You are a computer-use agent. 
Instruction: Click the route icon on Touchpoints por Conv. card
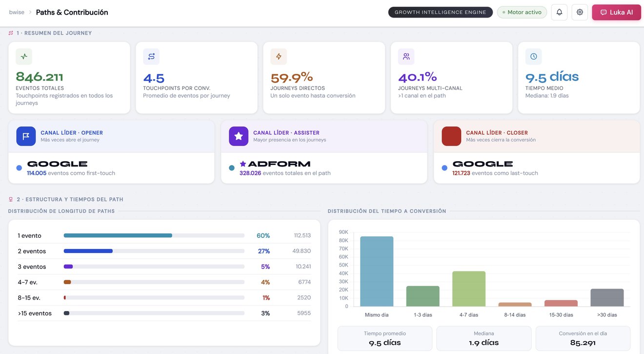coord(151,57)
